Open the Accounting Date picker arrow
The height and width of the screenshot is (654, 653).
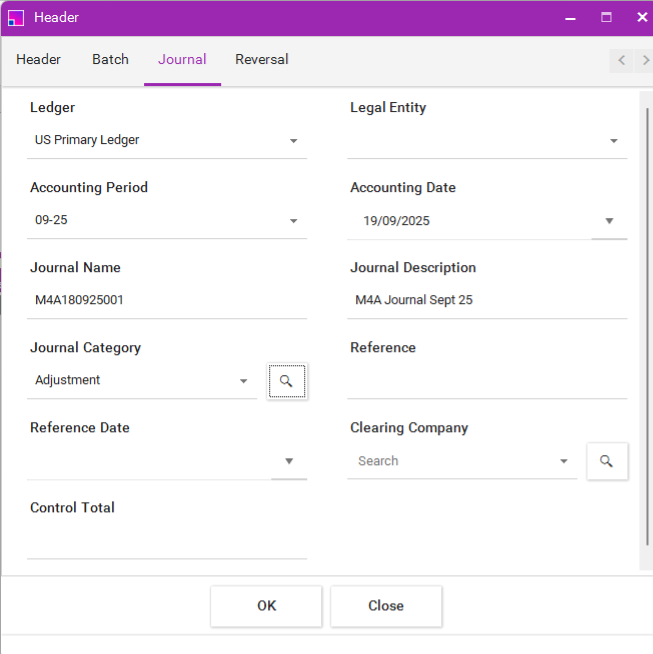pos(609,221)
